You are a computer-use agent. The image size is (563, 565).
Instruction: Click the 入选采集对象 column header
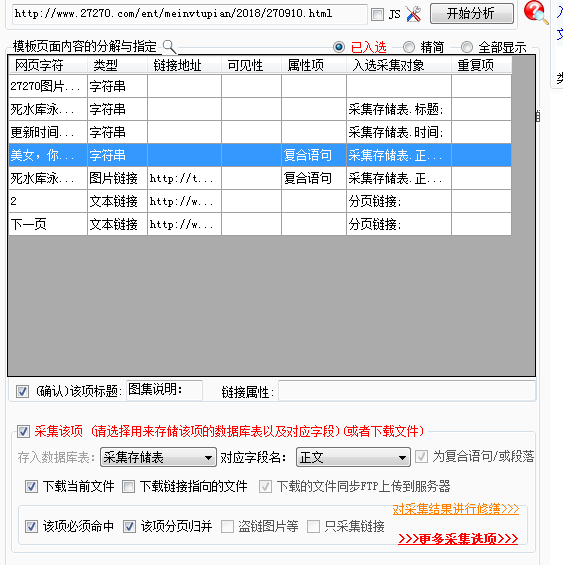click(x=399, y=65)
